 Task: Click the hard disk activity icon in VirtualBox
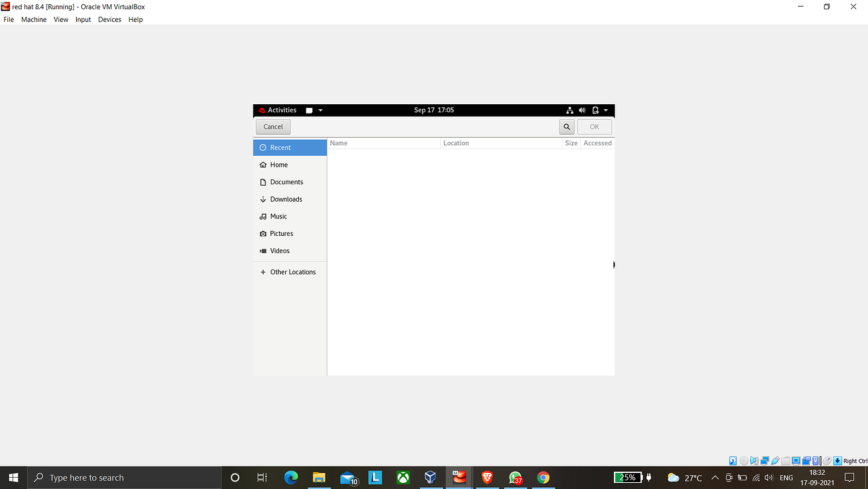pyautogui.click(x=733, y=460)
